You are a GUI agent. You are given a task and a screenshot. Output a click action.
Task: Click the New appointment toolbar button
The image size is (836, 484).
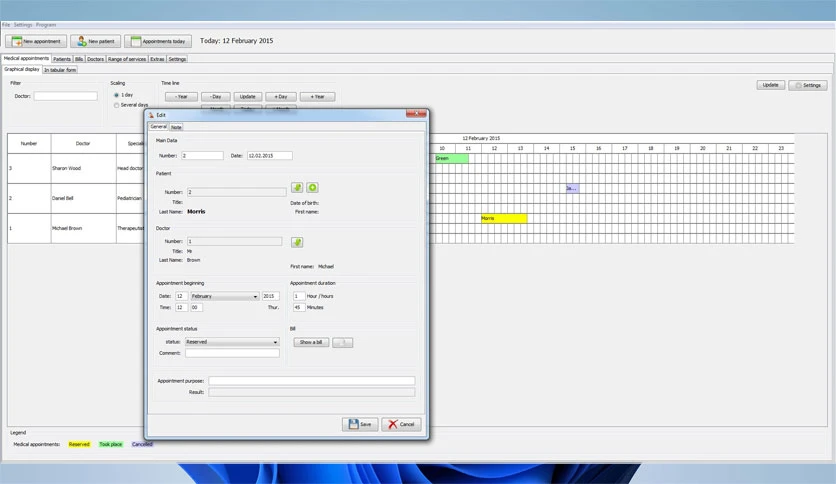(36, 41)
